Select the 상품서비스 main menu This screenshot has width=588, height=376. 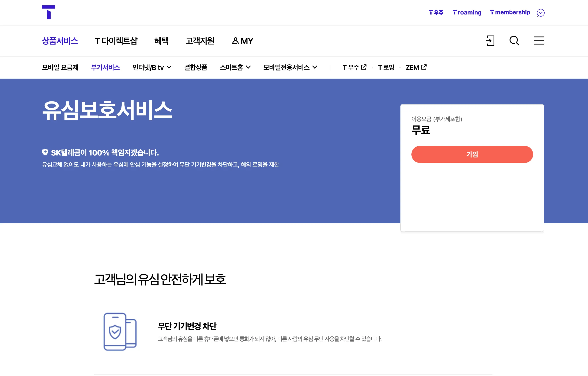pos(60,41)
